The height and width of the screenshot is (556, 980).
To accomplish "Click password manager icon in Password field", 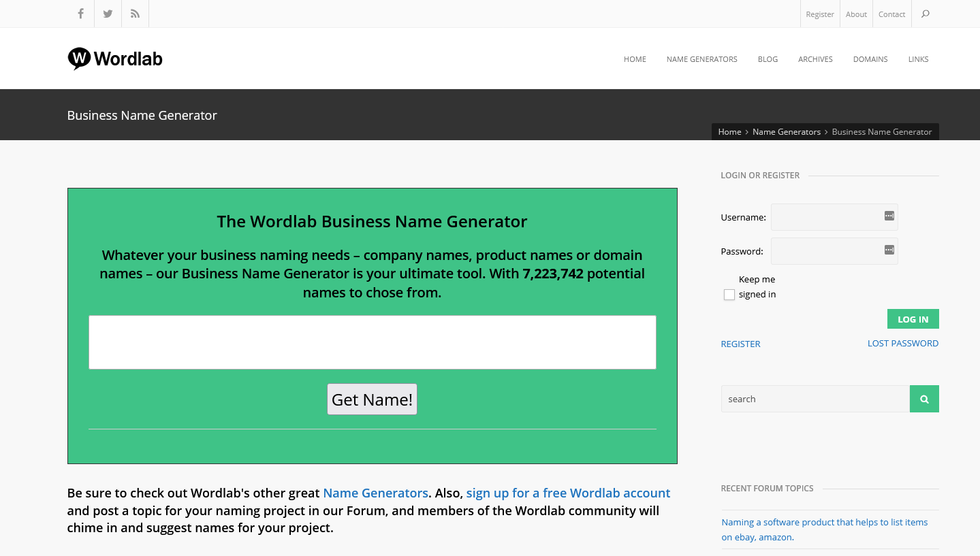I will click(889, 250).
